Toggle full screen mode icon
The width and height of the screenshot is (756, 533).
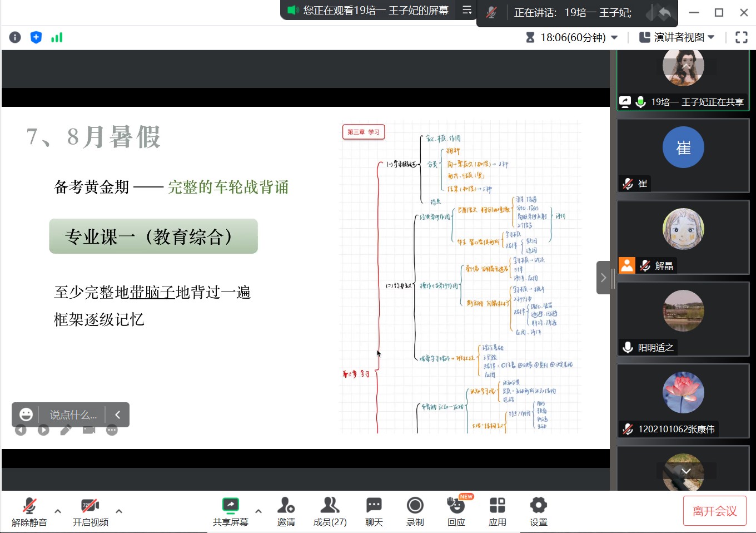coord(741,37)
